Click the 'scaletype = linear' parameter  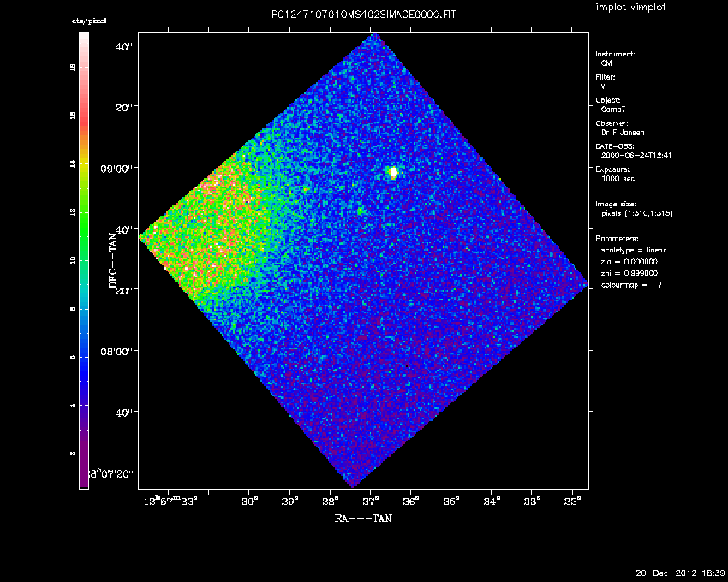tap(633, 250)
